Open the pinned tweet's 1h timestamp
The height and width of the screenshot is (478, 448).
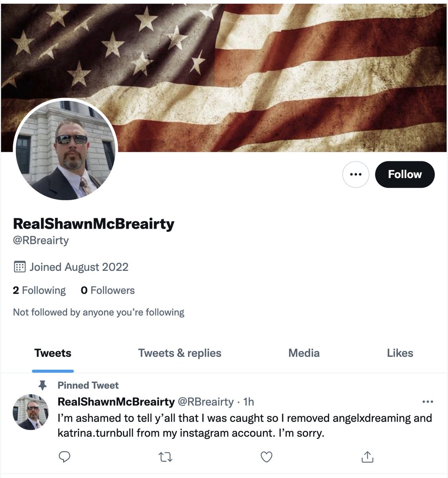point(248,402)
